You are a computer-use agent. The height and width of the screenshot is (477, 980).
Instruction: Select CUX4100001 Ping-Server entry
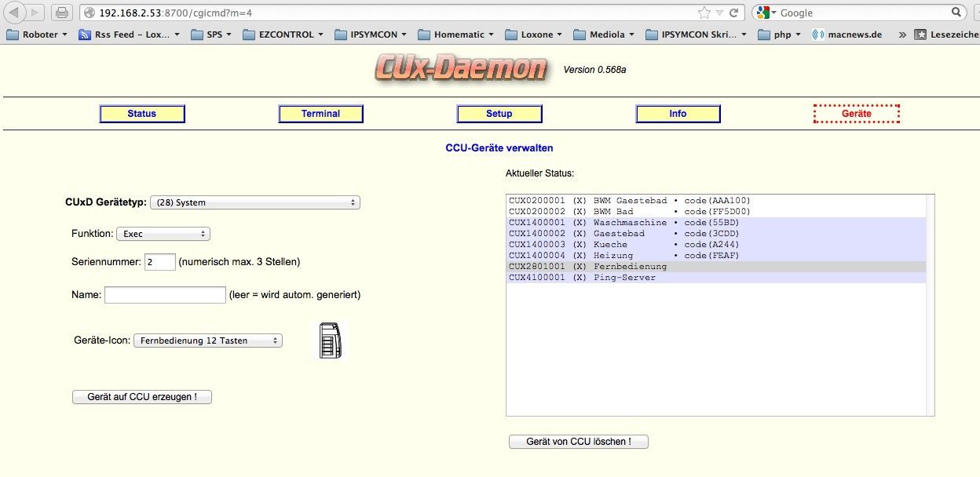click(717, 278)
